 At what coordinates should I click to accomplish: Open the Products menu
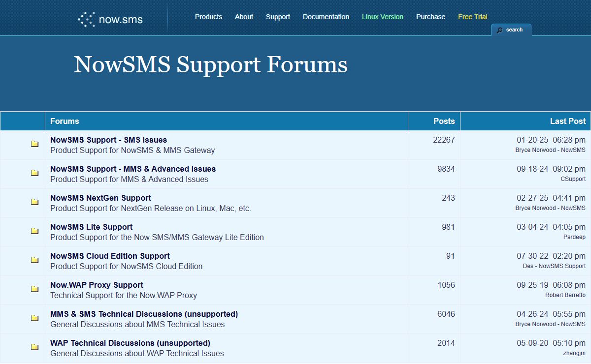[x=208, y=17]
